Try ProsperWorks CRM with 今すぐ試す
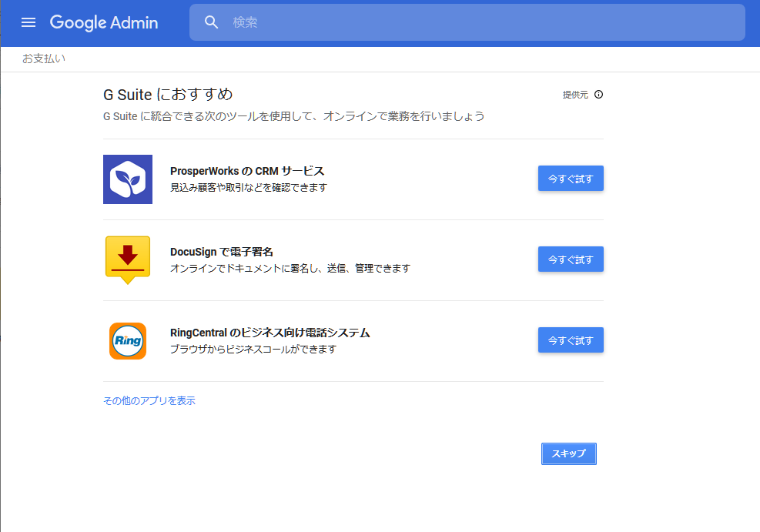The width and height of the screenshot is (760, 532). [x=571, y=179]
